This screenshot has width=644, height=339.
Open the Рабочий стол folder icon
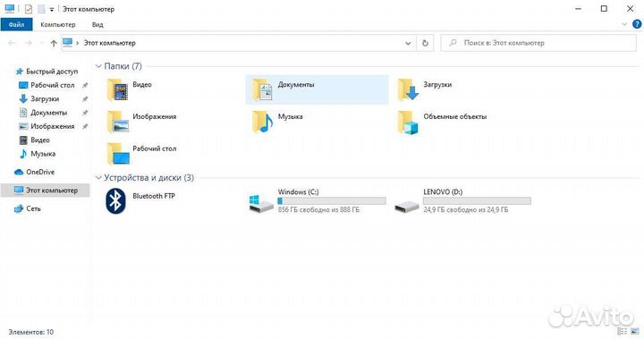point(118,154)
